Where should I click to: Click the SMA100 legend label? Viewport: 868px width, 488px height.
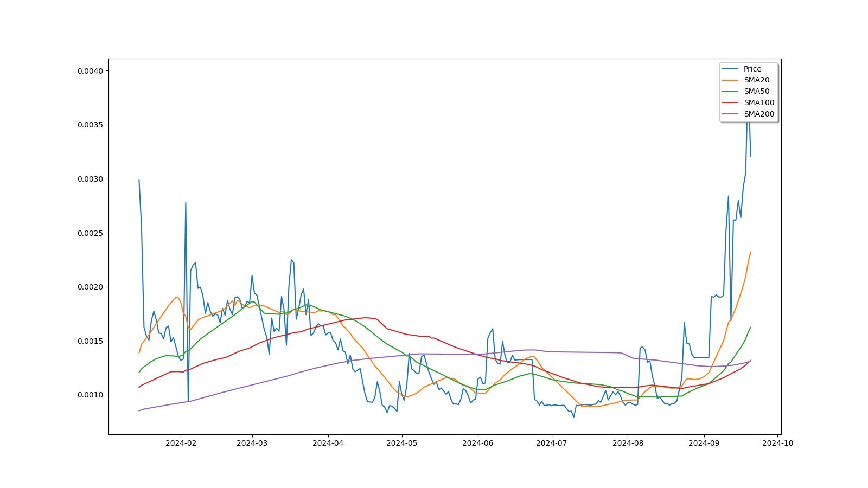coord(759,102)
